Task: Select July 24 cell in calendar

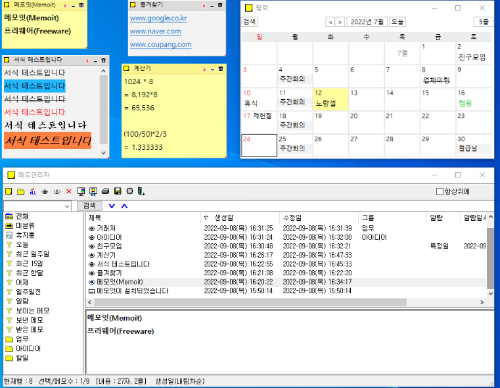Action: tap(259, 145)
